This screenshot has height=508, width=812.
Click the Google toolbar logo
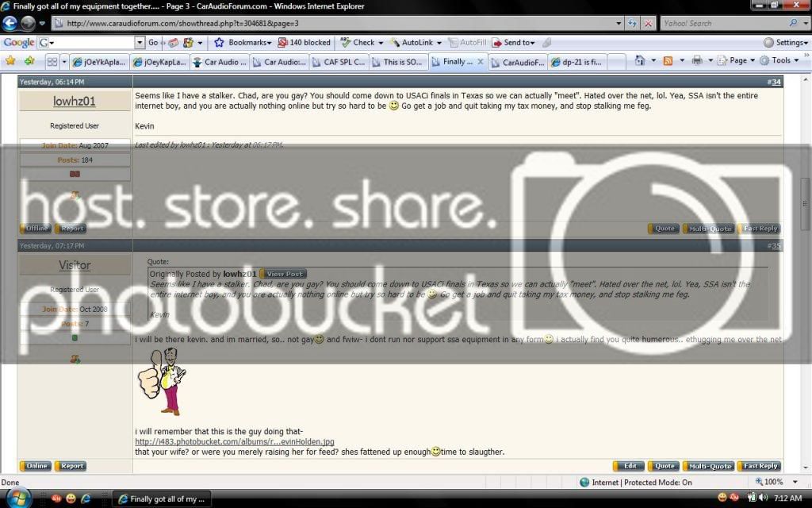click(19, 43)
